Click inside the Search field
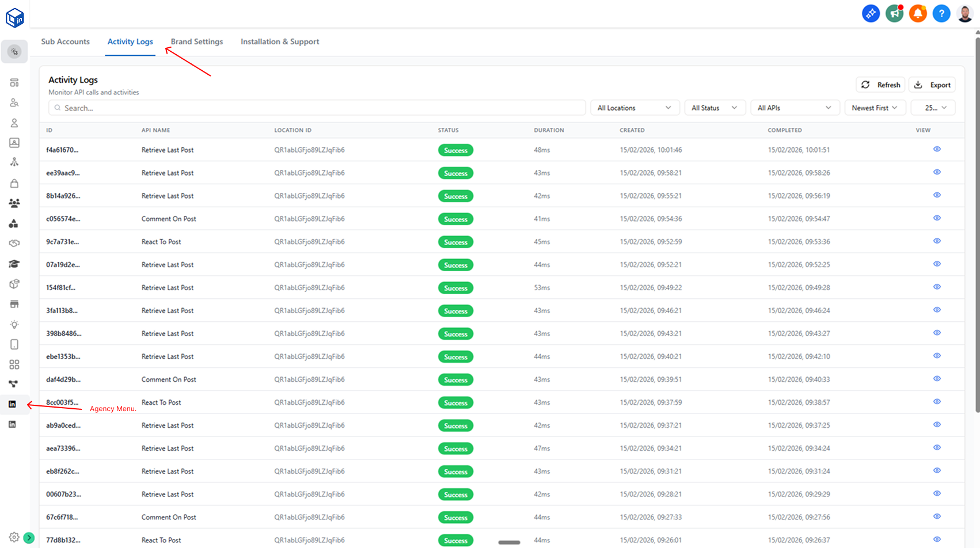 coord(317,107)
